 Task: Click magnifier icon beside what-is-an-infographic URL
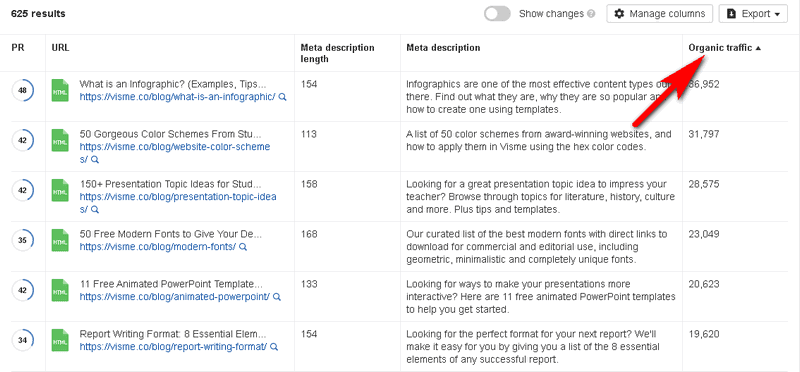pyautogui.click(x=283, y=97)
